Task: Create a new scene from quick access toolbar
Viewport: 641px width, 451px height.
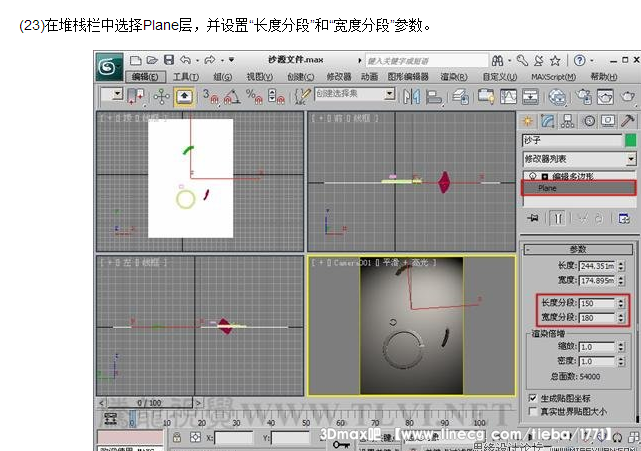Action: tap(135, 61)
